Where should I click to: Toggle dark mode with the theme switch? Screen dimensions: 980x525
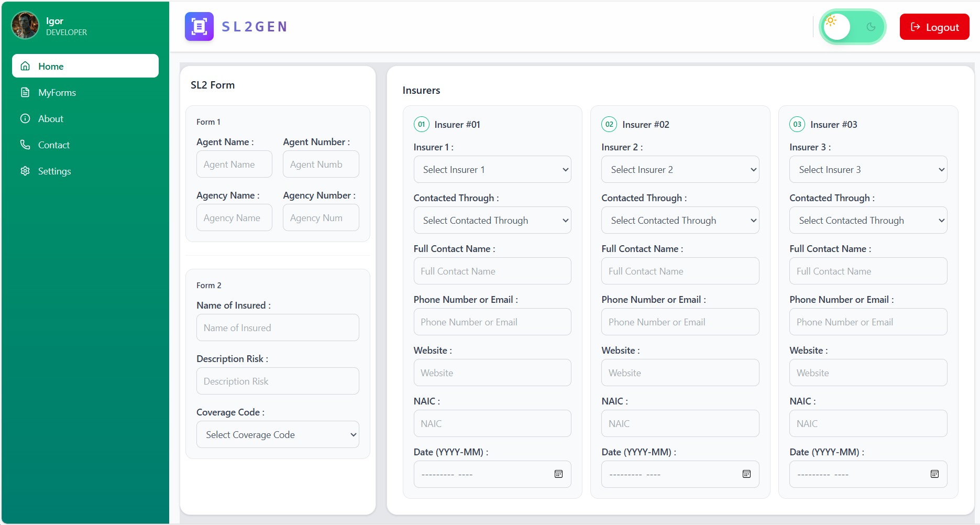pos(853,27)
